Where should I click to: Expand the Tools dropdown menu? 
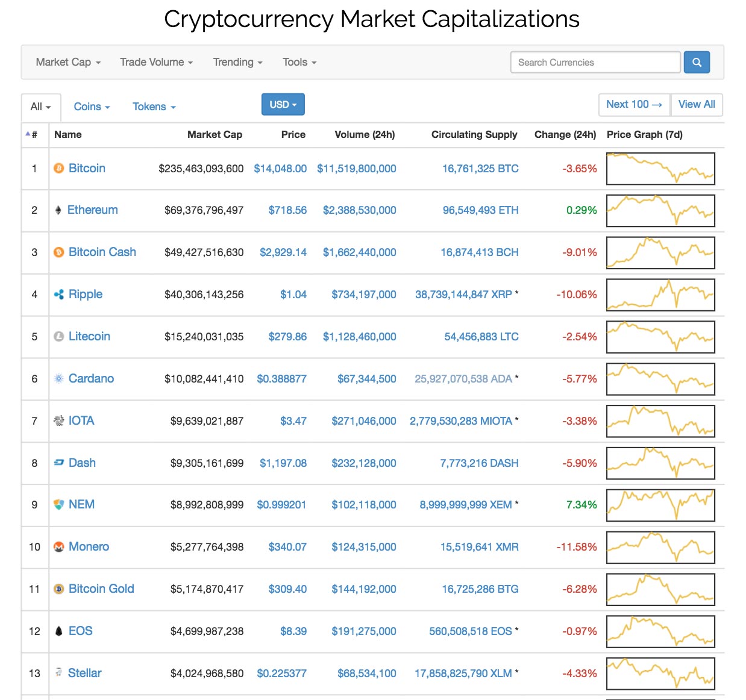coord(299,62)
